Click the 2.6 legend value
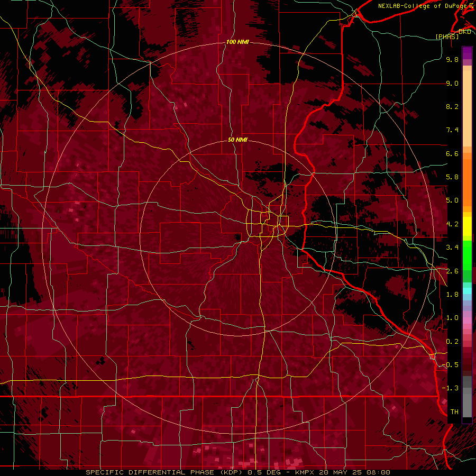The width and height of the screenshot is (476, 476). (452, 271)
